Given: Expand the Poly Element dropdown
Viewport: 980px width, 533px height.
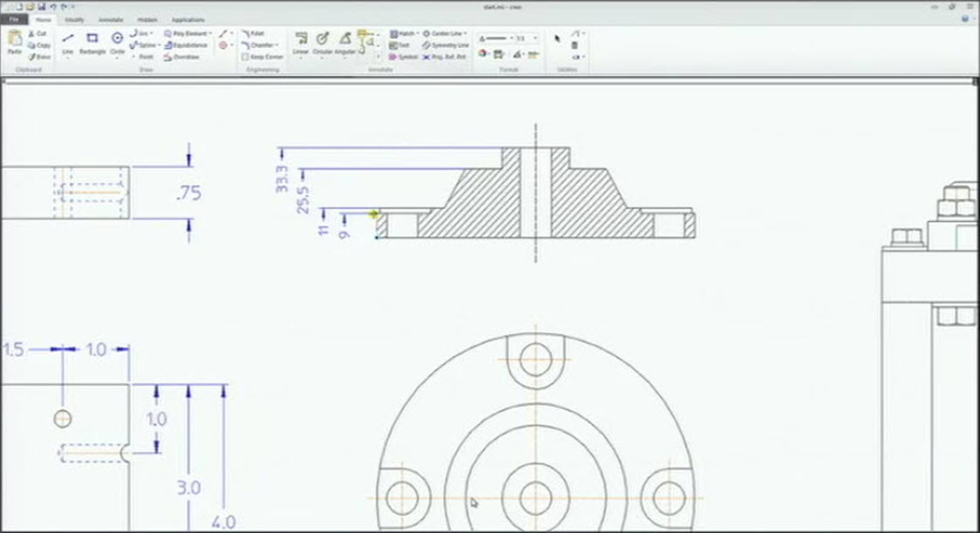Looking at the screenshot, I should coord(210,33).
